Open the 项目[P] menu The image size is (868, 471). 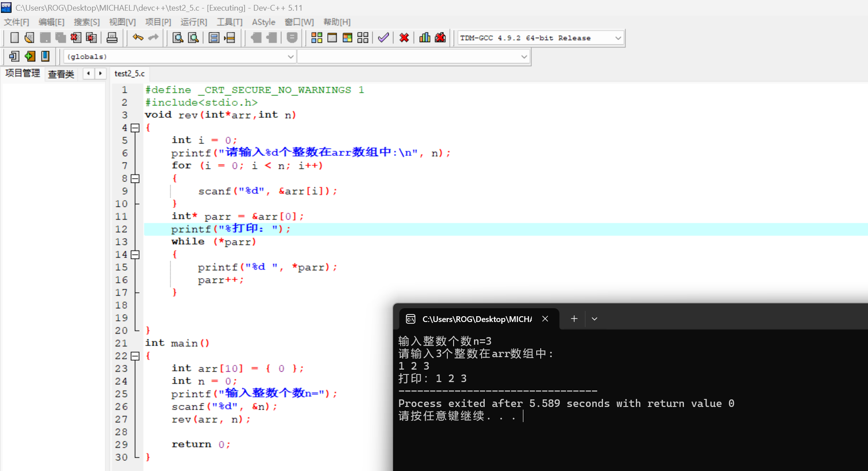point(158,22)
